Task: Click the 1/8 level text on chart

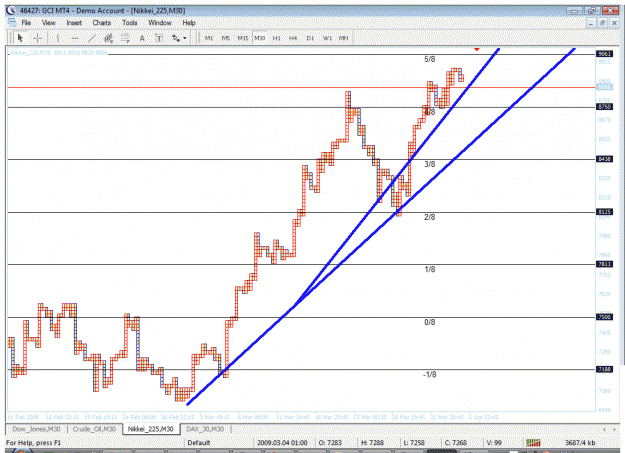Action: coord(430,270)
